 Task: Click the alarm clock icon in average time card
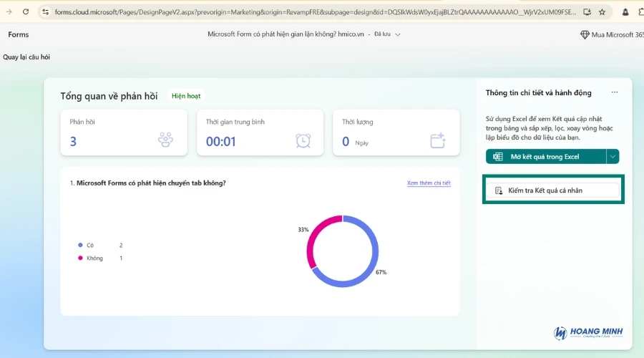303,140
